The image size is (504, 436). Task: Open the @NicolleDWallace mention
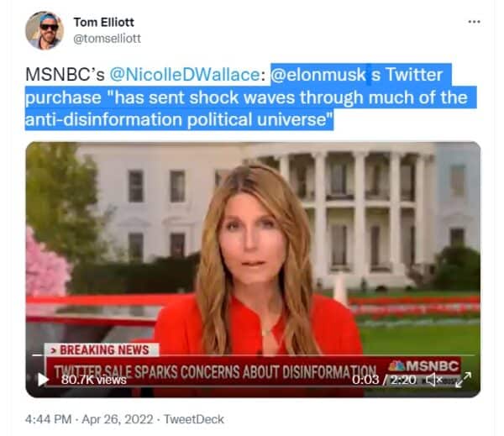coord(185,75)
